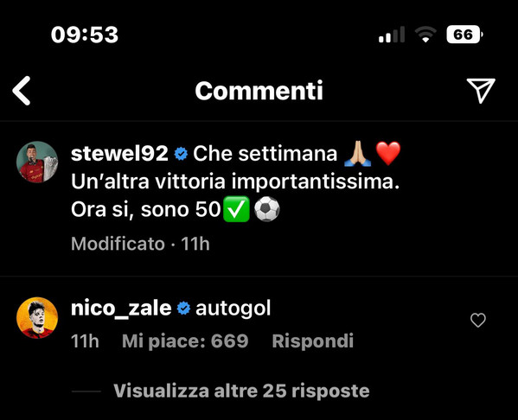518x420 pixels.
Task: Tap the soccer ball emoji in caption
Action: [267, 209]
